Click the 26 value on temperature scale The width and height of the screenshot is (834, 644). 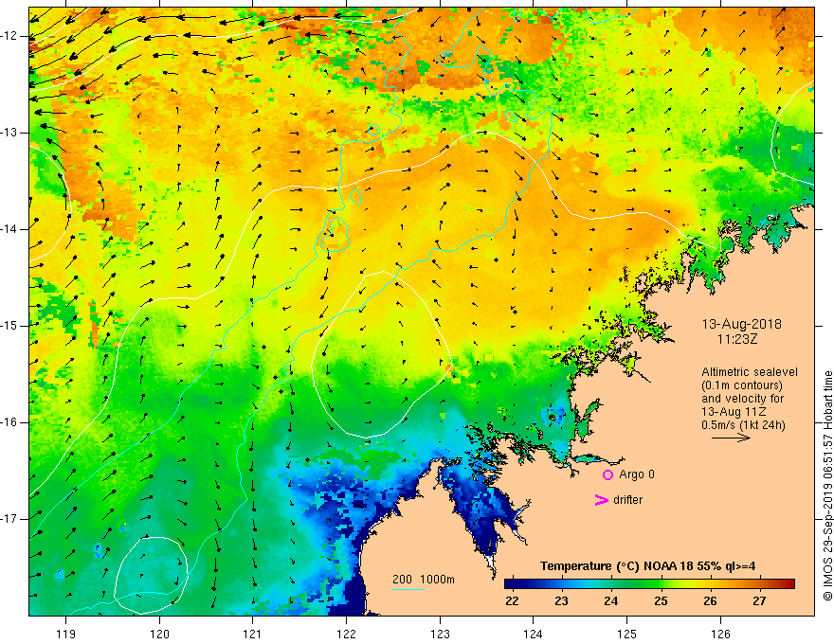(x=710, y=601)
